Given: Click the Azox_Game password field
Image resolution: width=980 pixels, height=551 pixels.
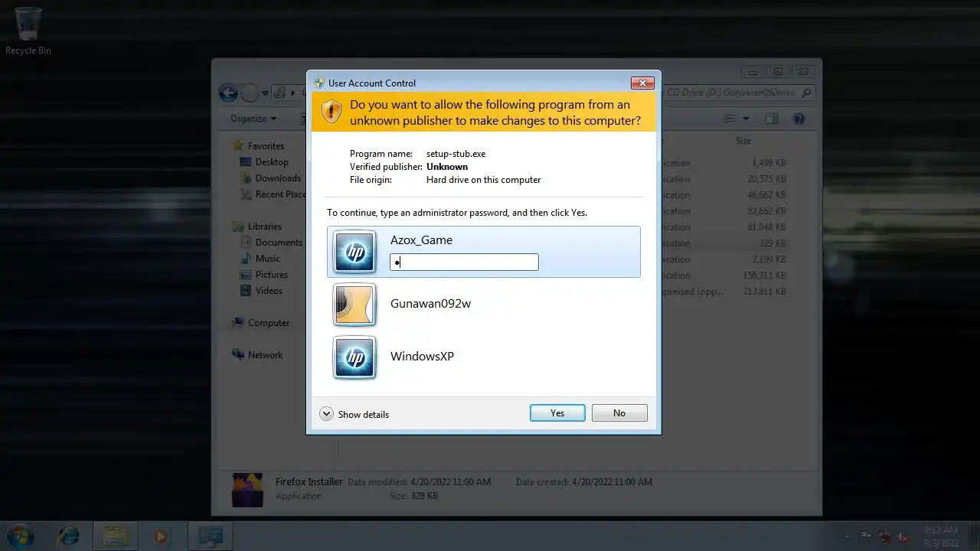Looking at the screenshot, I should point(464,262).
